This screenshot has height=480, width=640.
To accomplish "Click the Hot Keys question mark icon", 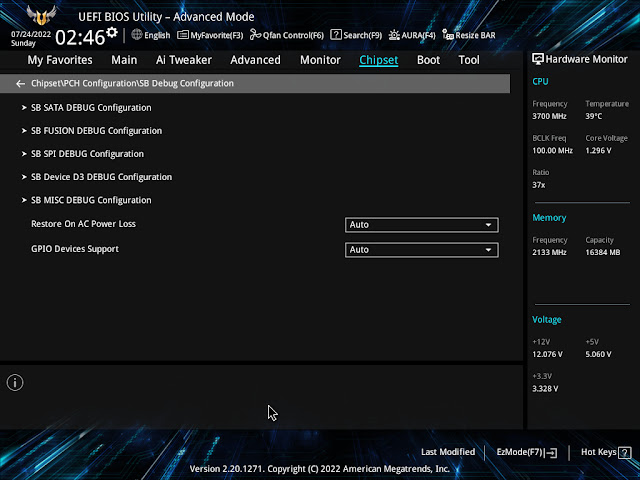I will (624, 452).
